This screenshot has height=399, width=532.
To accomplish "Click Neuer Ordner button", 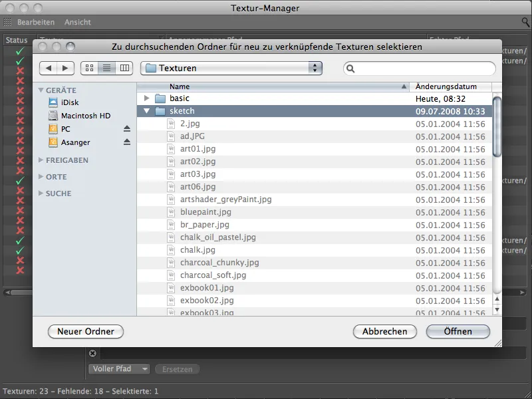I will [x=86, y=331].
